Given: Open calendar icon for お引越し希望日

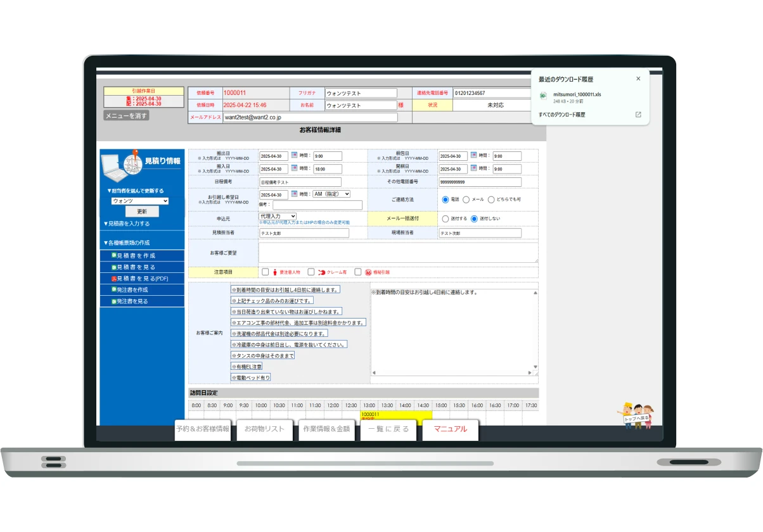Looking at the screenshot, I should [294, 194].
